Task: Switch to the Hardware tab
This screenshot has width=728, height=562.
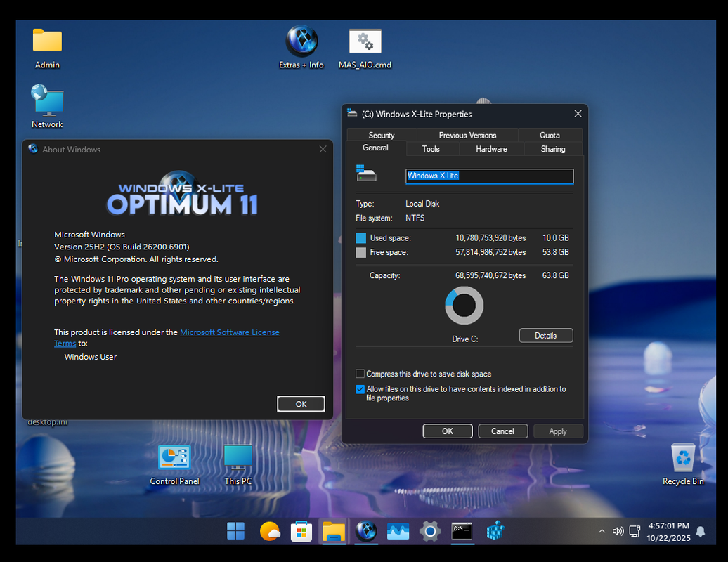Action: point(491,149)
